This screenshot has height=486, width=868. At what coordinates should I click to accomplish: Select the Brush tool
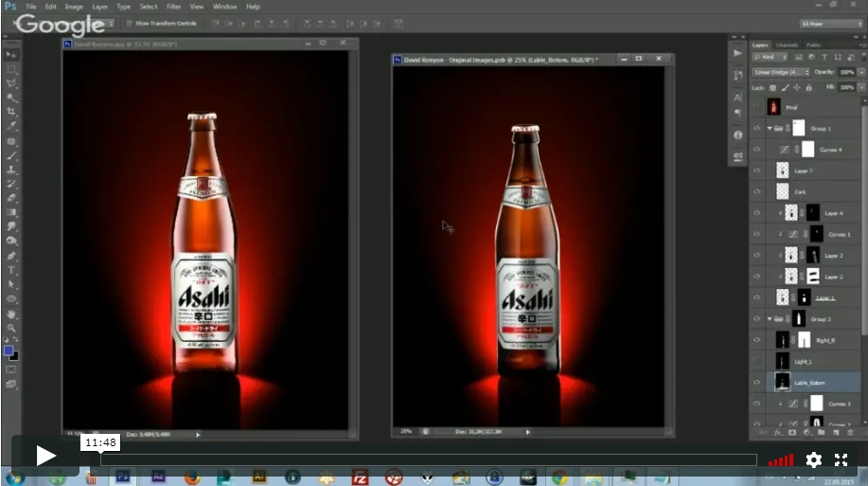(x=11, y=155)
